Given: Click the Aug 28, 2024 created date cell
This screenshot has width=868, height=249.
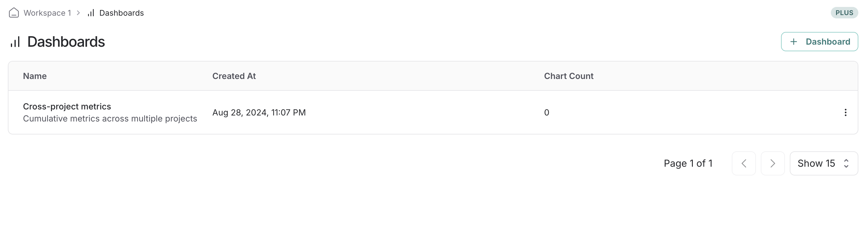Looking at the screenshot, I should click(x=259, y=112).
